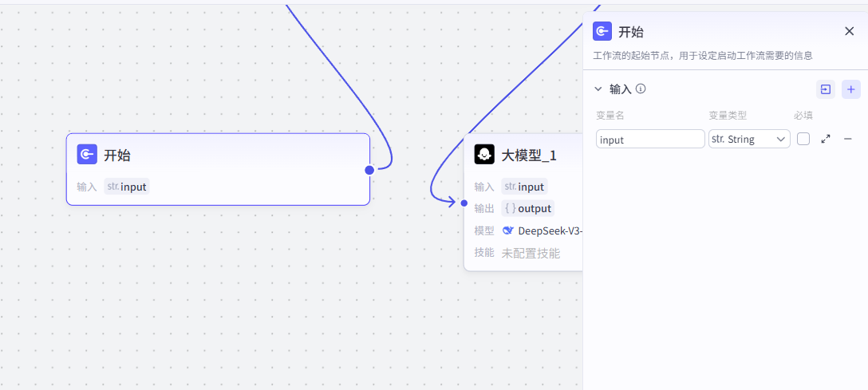
Task: Select the 开始 node title
Action: click(x=117, y=156)
